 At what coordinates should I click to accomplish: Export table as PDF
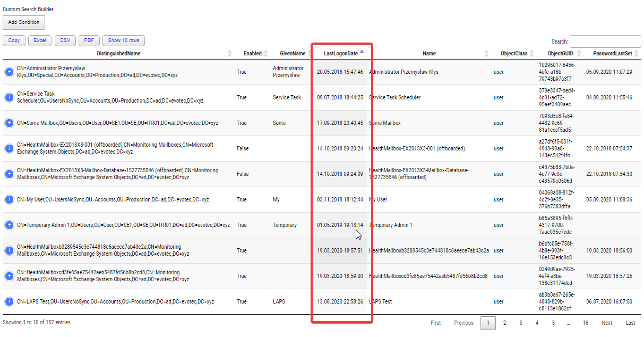[89, 40]
